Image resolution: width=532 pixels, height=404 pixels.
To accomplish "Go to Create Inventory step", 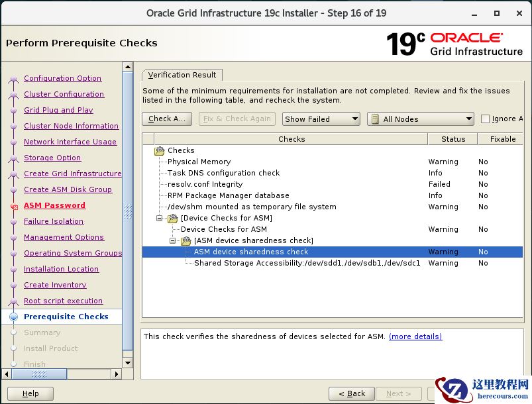I will click(55, 285).
